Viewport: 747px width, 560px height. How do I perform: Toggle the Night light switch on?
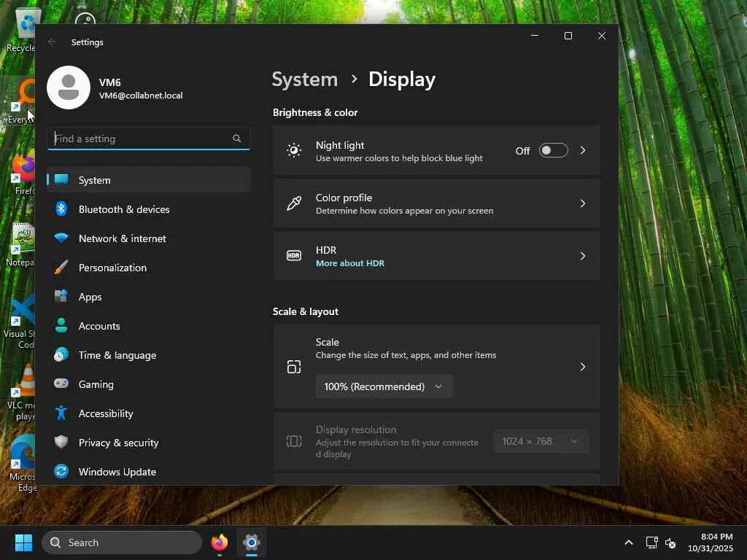(x=553, y=150)
